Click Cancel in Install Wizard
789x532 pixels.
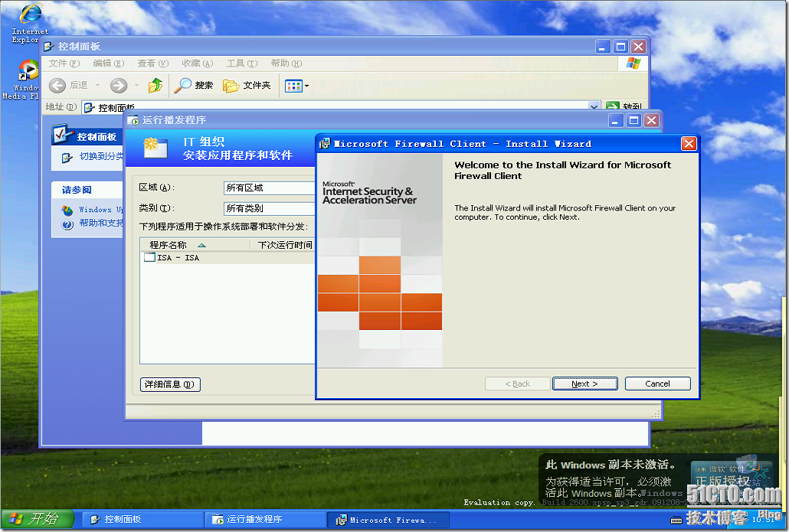657,383
